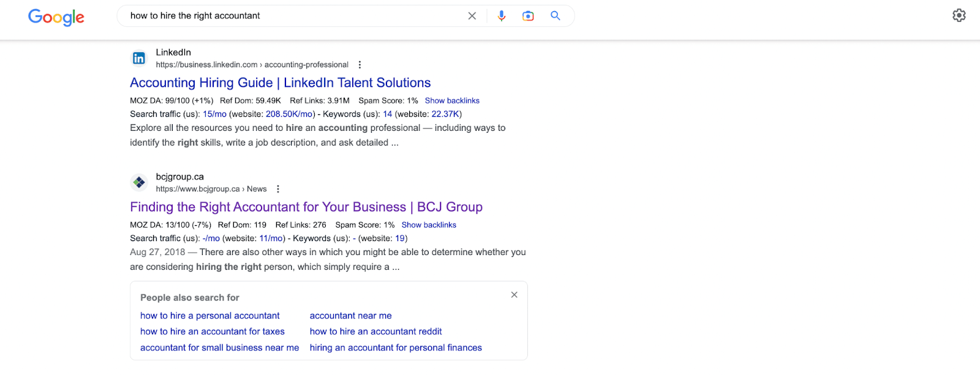This screenshot has height=375, width=980.
Task: Submit search with magnifying glass icon
Action: pos(556,16)
